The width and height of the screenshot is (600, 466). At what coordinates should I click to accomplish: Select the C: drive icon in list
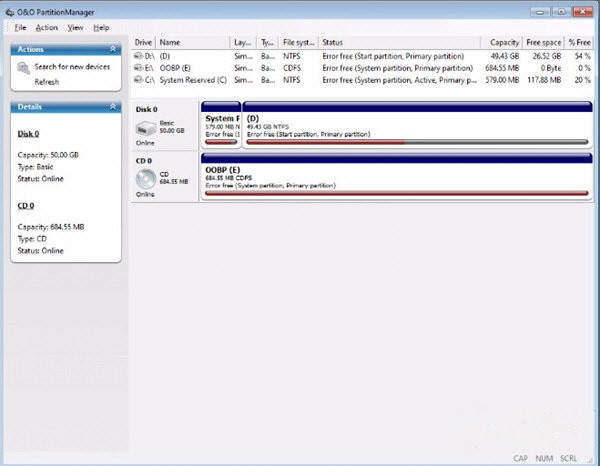pos(138,79)
